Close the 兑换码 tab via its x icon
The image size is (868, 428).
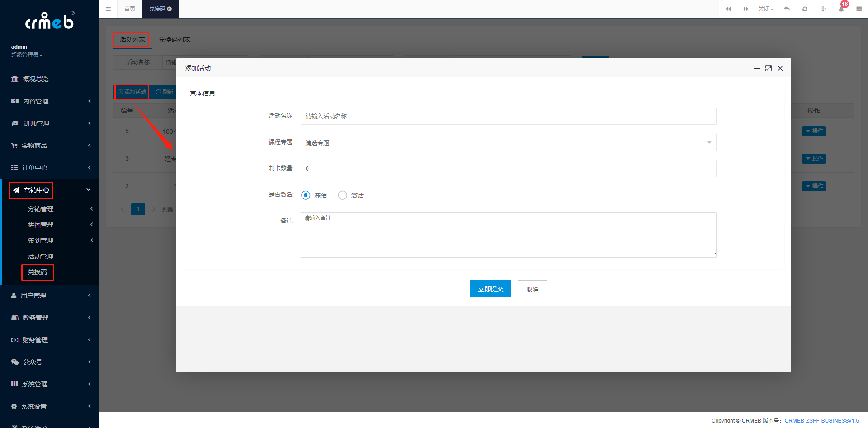[x=170, y=9]
